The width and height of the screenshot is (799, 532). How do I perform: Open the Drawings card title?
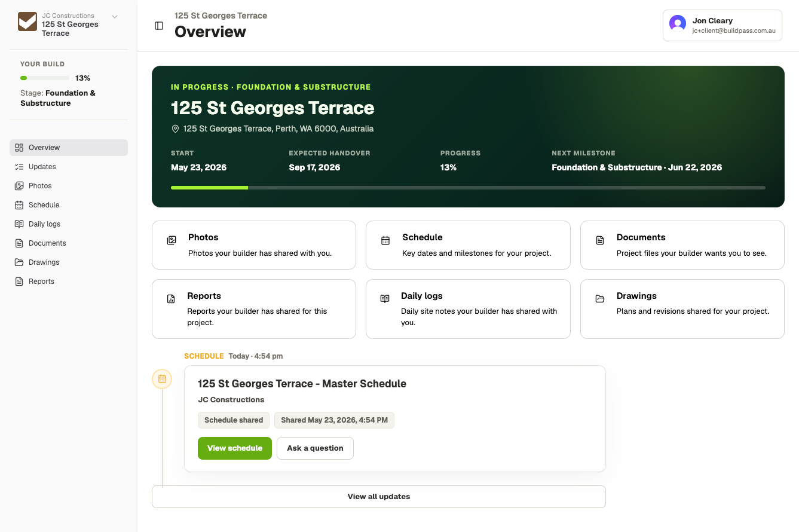click(x=636, y=296)
